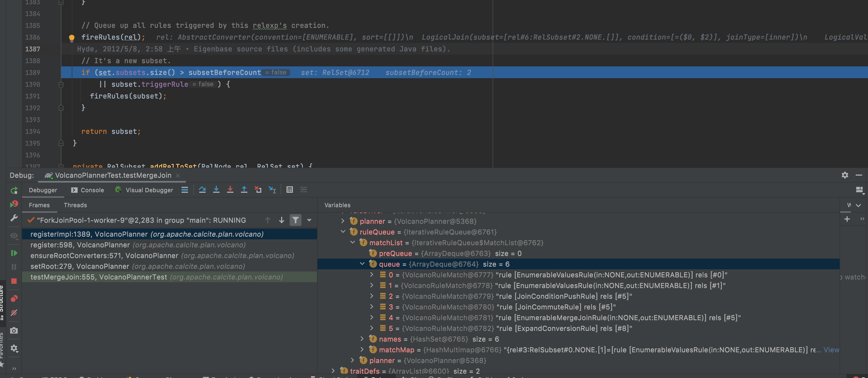
Task: Expand queue element 3 JoinCommuteRule
Action: [372, 307]
